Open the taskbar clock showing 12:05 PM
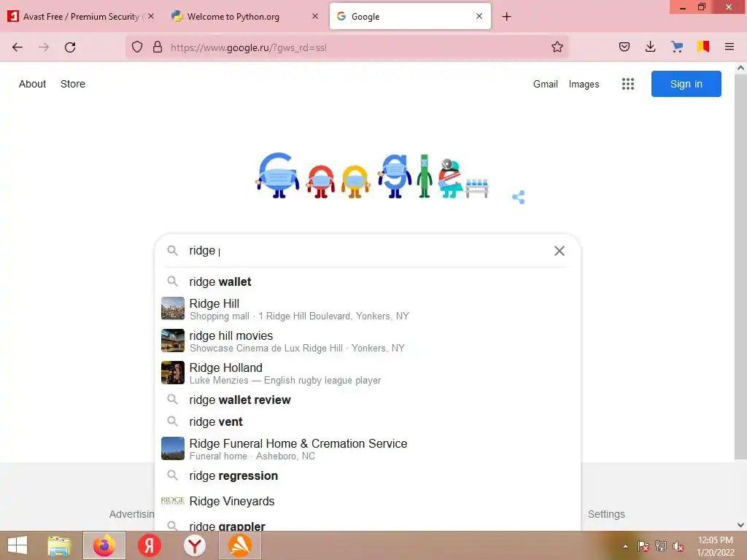The image size is (747, 560). 716,546
